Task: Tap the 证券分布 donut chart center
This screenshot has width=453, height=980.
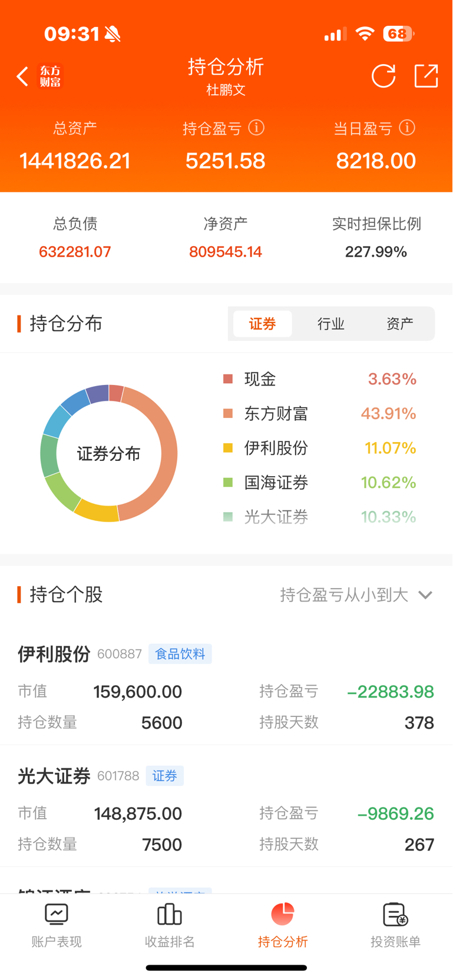Action: [x=109, y=454]
